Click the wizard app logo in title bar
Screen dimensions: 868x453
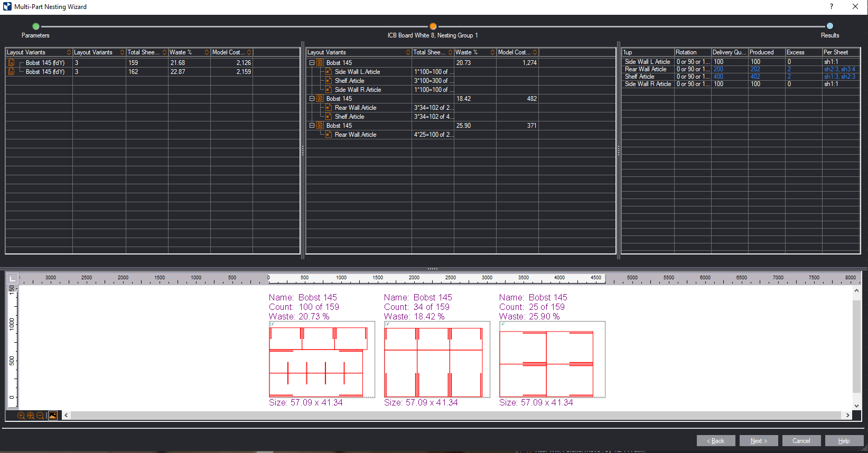coord(7,7)
